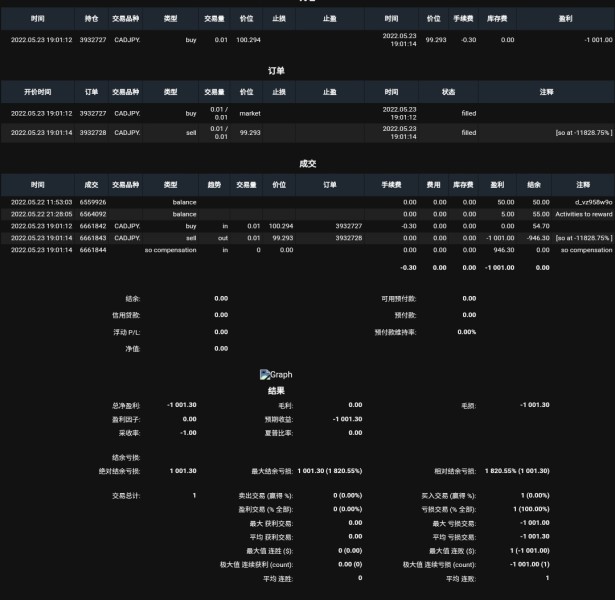Select the d_vz958w9o balance comment
Image resolution: width=615 pixels, height=600 pixels.
[x=593, y=202]
